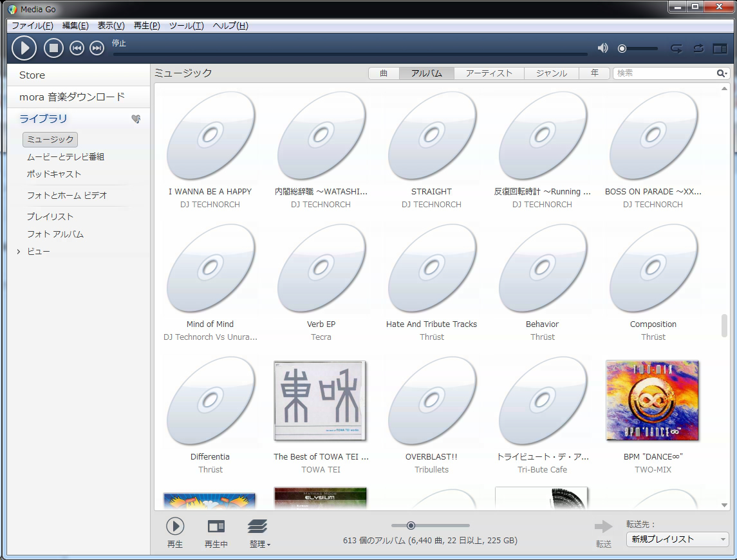Click the playback progress seek bar
Screen dimensions: 737x560
coord(350,54)
